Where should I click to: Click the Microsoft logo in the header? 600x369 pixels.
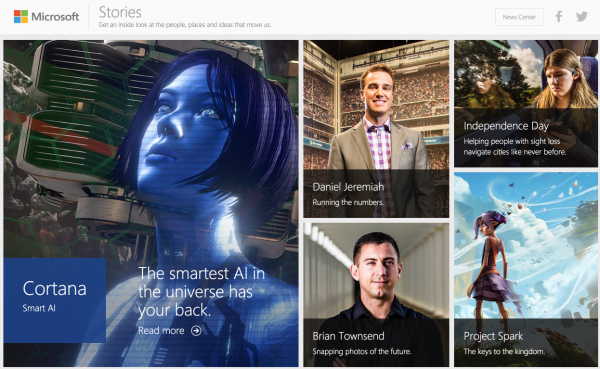[x=46, y=16]
